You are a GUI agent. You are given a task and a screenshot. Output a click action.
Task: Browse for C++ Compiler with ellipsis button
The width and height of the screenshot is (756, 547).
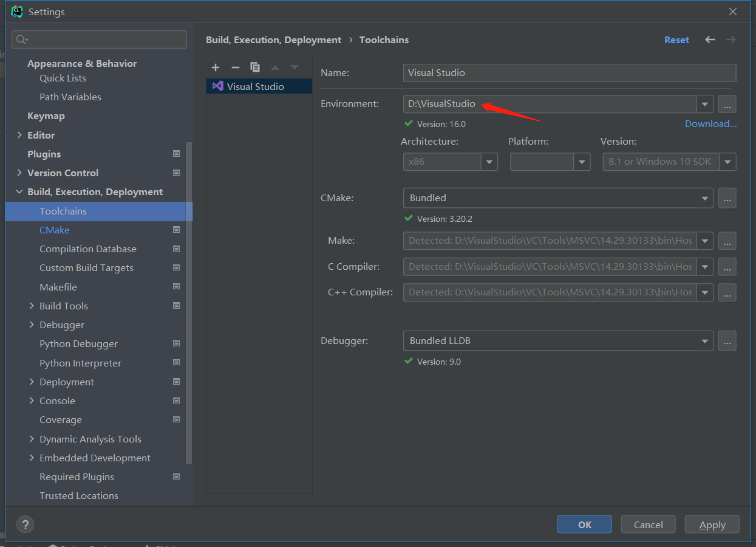point(727,292)
